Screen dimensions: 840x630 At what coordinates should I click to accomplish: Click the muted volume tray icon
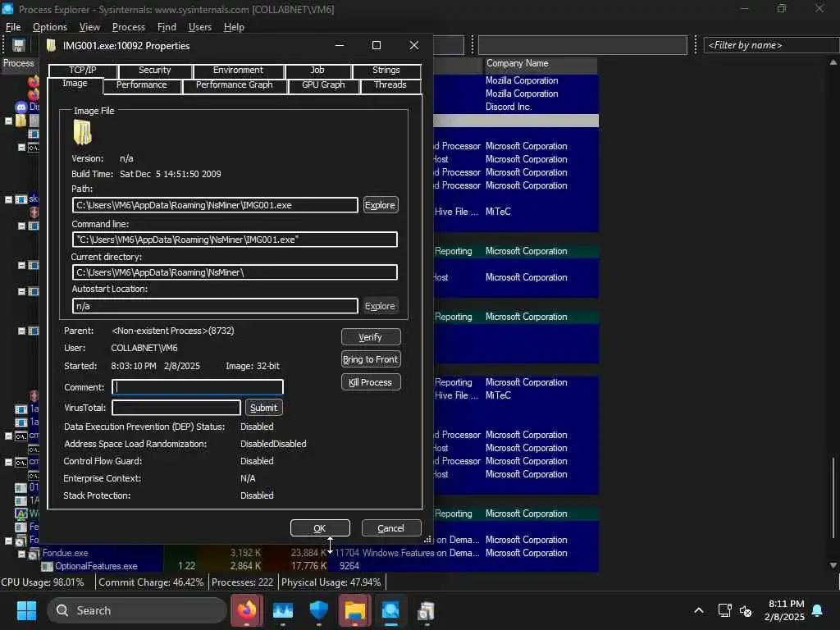[746, 610]
